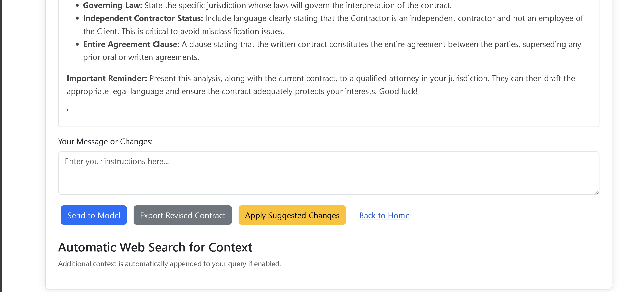
Task: Click the 'Additional context is automatically appended' note
Action: tap(169, 264)
